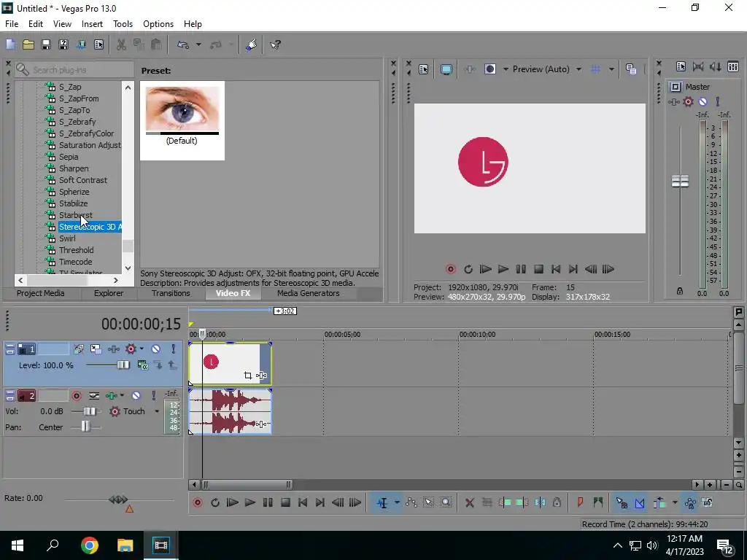This screenshot has height=560, width=747.
Task: Go to project start in timeline transport
Action: coord(303,502)
